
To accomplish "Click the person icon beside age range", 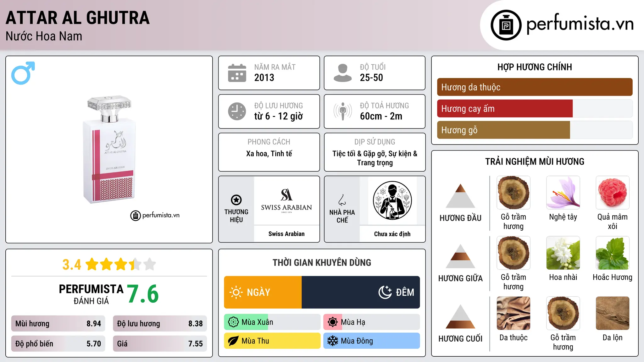I will [x=343, y=73].
